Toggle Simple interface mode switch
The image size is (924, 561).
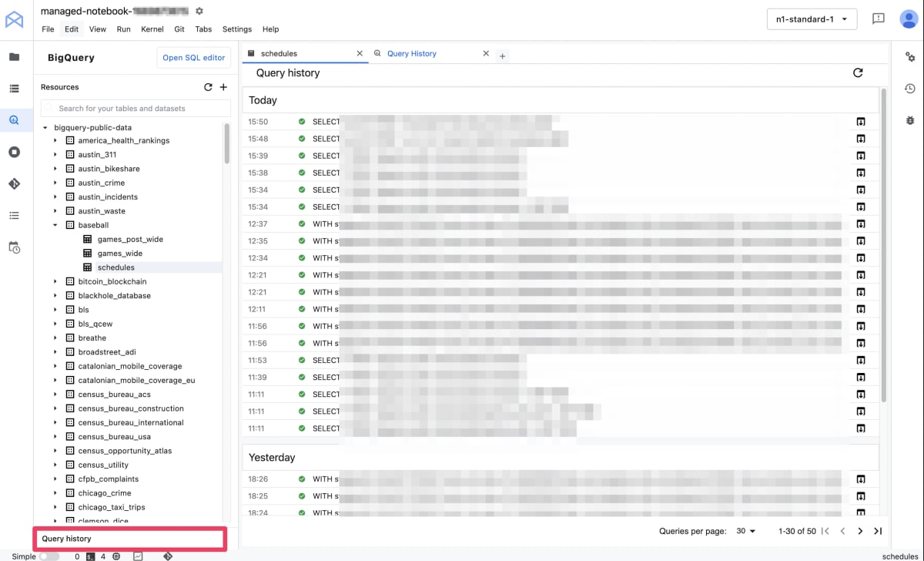tap(49, 556)
